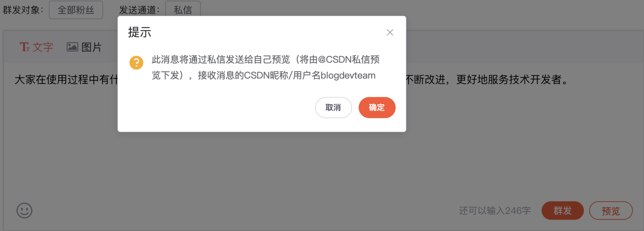This screenshot has height=231, width=644.
Task: Click the blogdevteam username in the dialog
Action: click(x=348, y=75)
